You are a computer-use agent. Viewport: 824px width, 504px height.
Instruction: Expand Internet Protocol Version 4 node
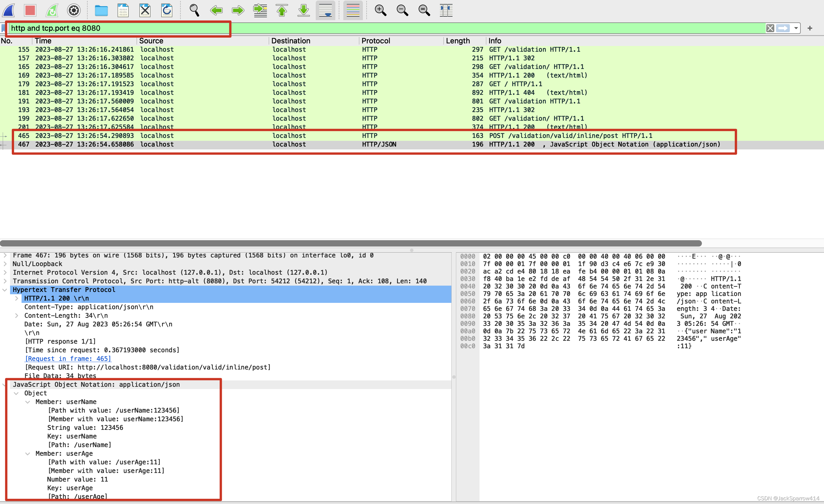(5, 273)
